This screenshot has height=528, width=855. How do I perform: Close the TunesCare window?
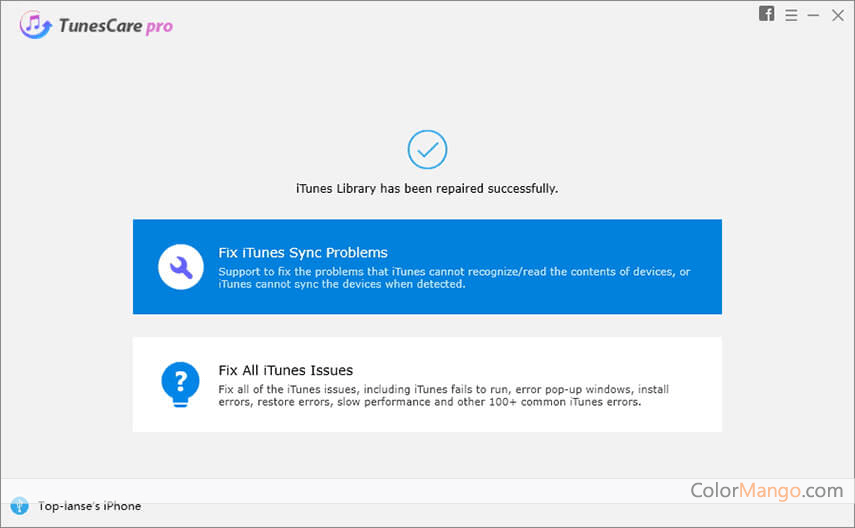pos(838,15)
